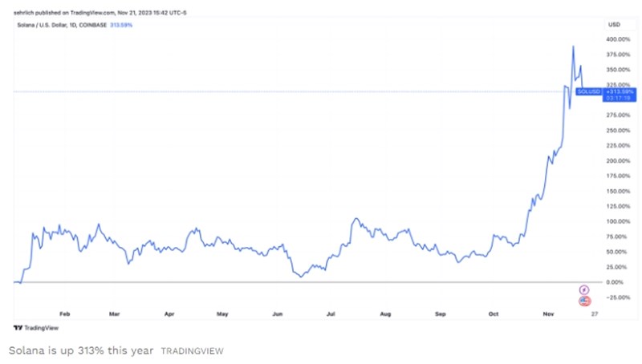
Task: Click the +313.59% current value badge
Action: click(615, 91)
